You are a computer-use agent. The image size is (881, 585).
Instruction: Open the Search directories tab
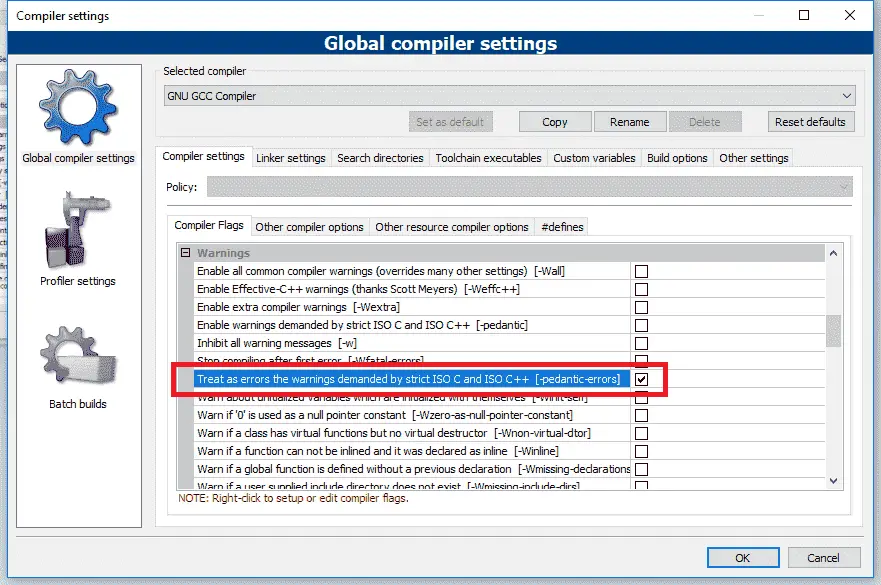tap(380, 158)
